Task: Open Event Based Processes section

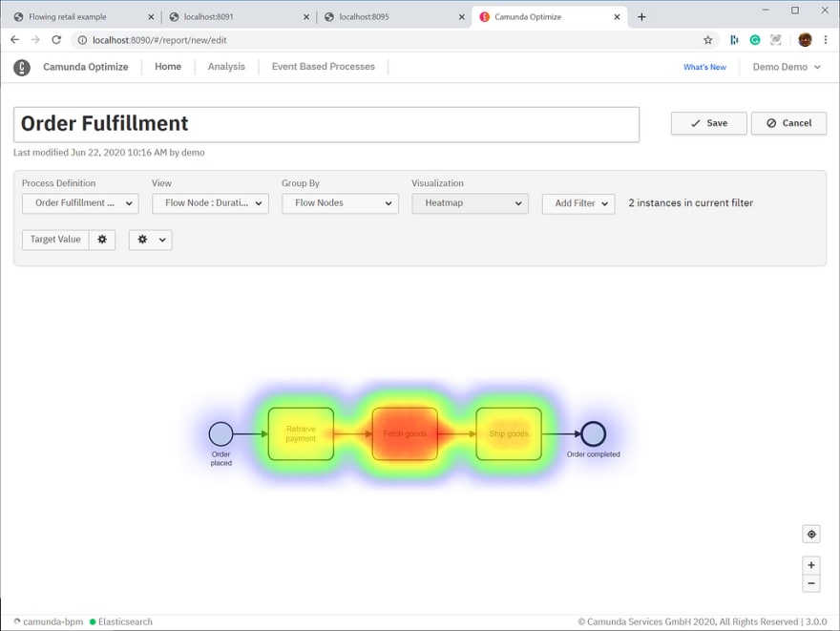Action: (323, 67)
